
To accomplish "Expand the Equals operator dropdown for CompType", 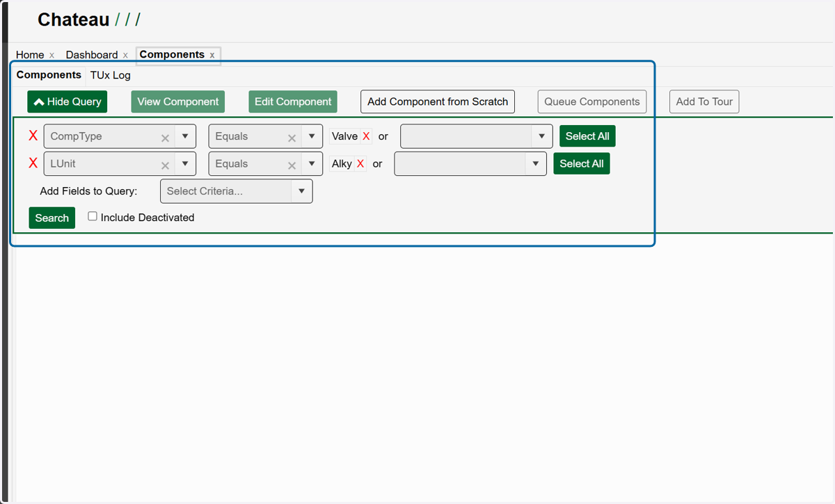I will point(312,136).
